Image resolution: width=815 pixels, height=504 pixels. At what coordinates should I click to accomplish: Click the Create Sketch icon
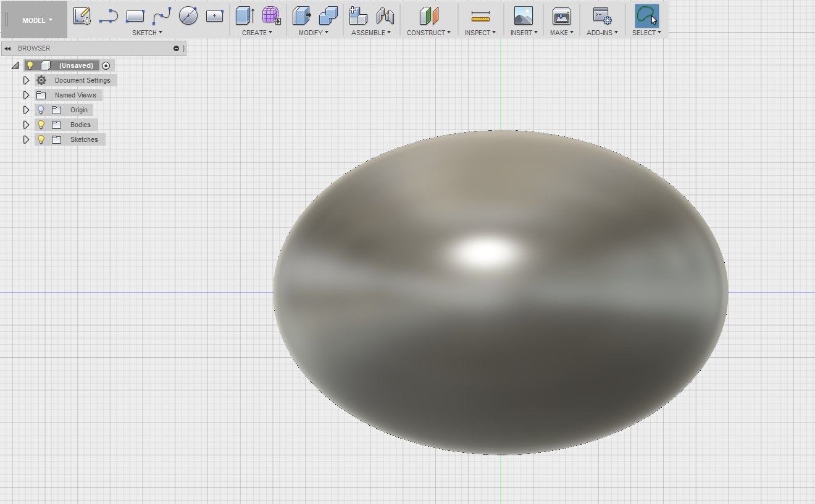82,16
